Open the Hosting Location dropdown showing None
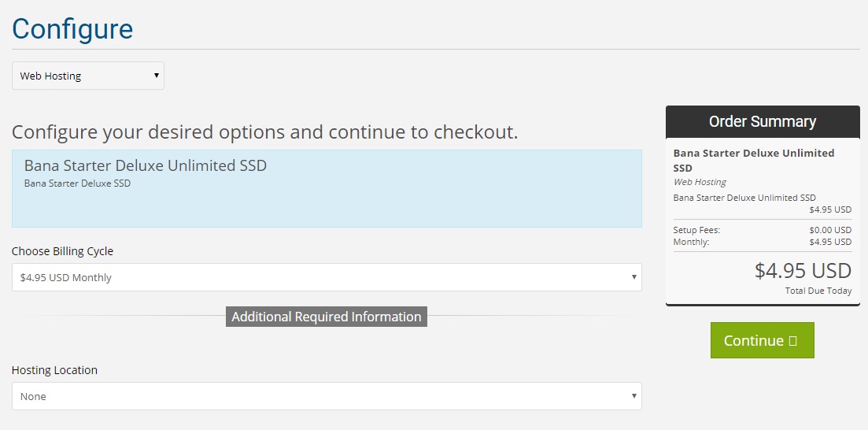 coord(327,396)
